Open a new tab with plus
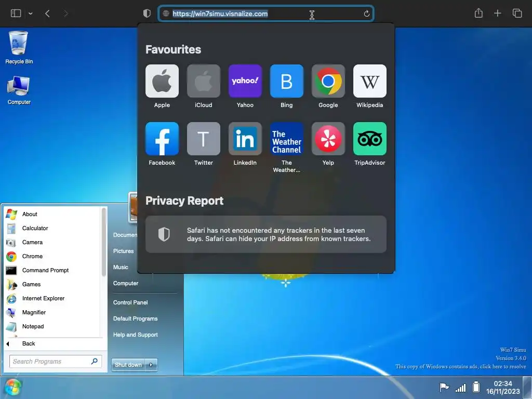Image resolution: width=532 pixels, height=399 pixels. click(497, 13)
